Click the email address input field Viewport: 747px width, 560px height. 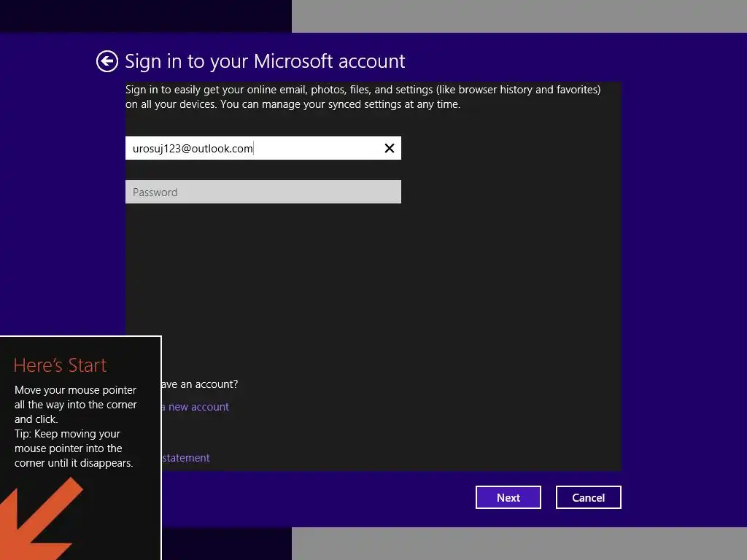tap(263, 148)
